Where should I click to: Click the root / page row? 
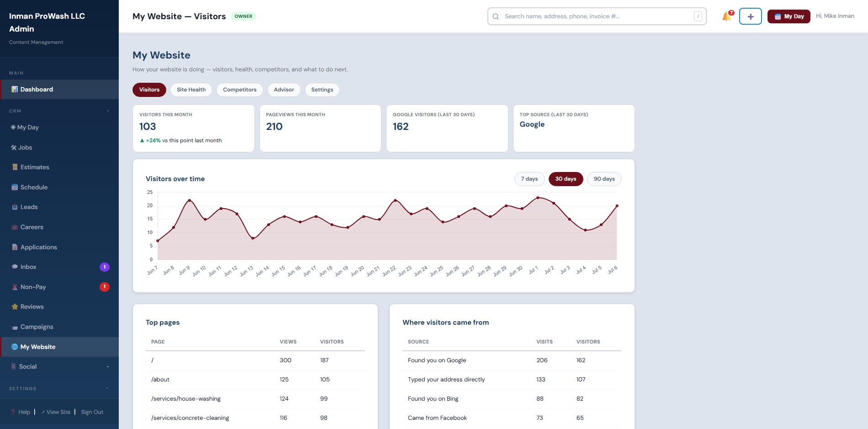pos(255,360)
